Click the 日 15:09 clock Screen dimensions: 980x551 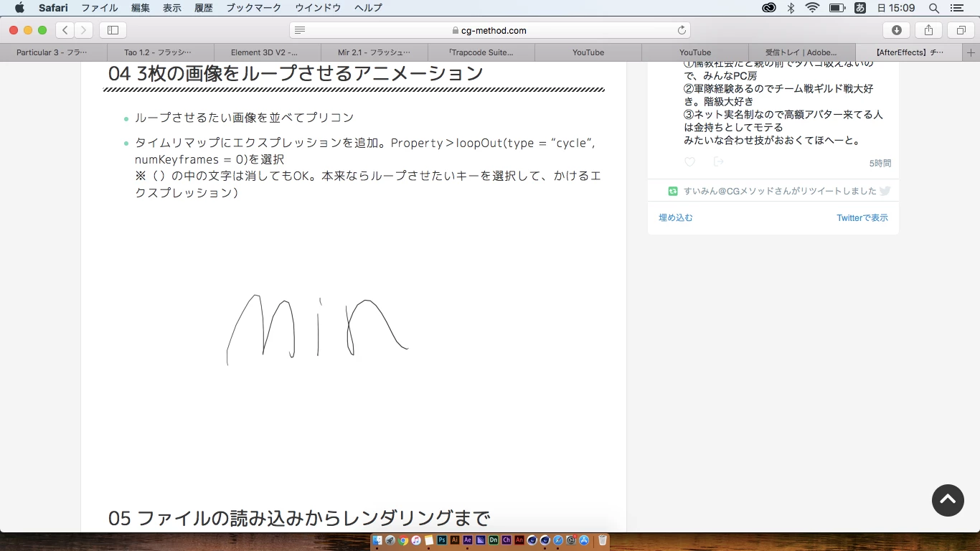point(896,8)
